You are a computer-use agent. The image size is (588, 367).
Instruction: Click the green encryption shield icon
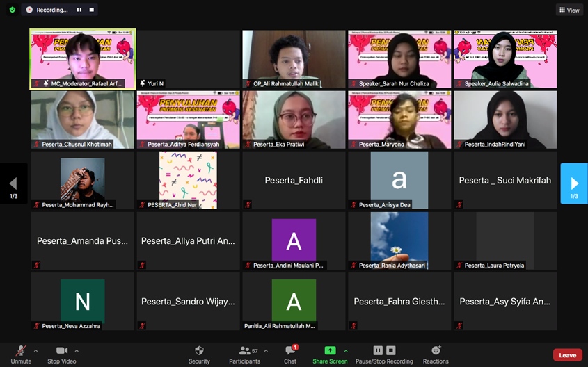click(12, 10)
